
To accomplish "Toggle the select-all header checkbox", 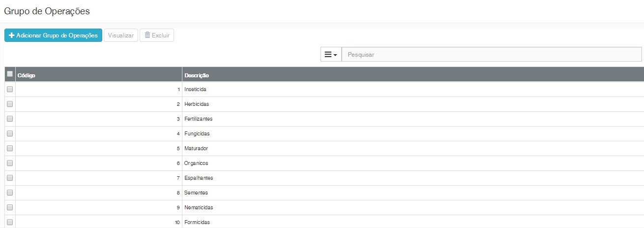I will point(10,74).
